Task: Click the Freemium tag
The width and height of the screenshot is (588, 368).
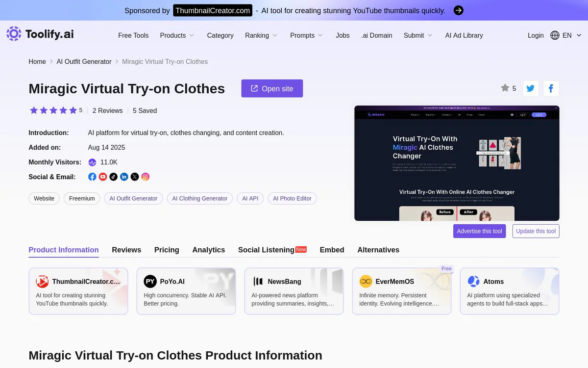Action: pos(82,198)
